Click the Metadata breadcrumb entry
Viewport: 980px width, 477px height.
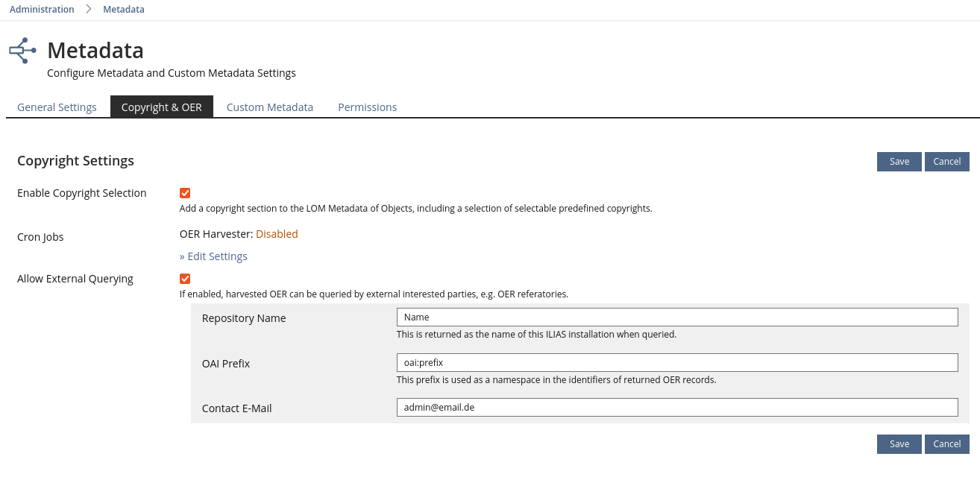(124, 10)
